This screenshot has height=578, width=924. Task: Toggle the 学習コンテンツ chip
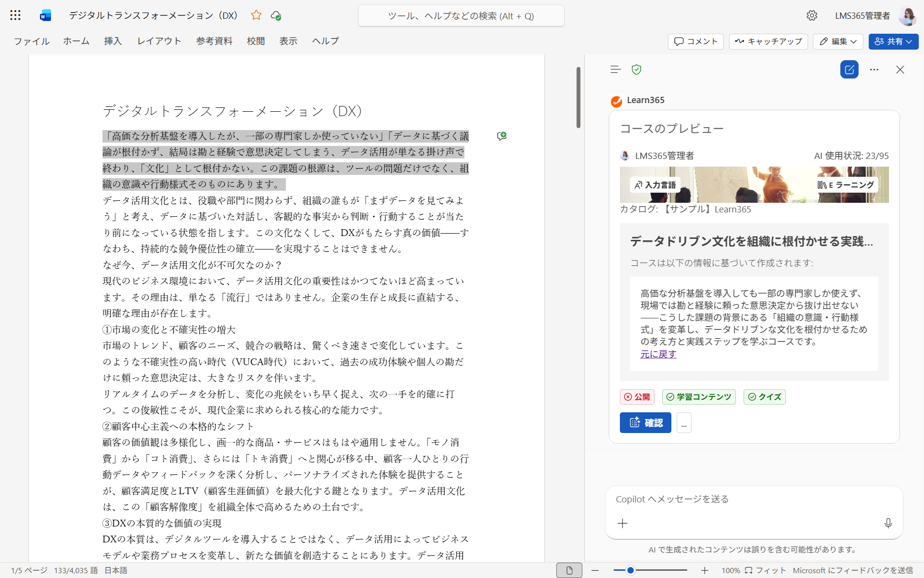click(699, 397)
